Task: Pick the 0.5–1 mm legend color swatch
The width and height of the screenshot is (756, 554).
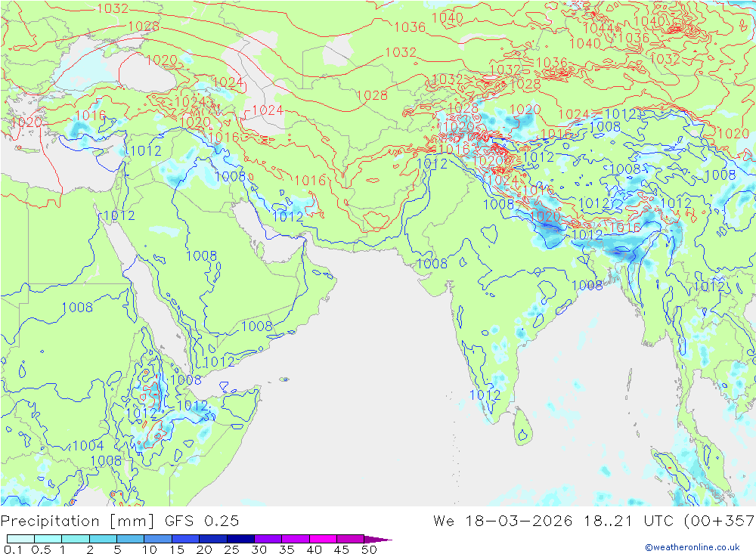Action: [x=48, y=539]
